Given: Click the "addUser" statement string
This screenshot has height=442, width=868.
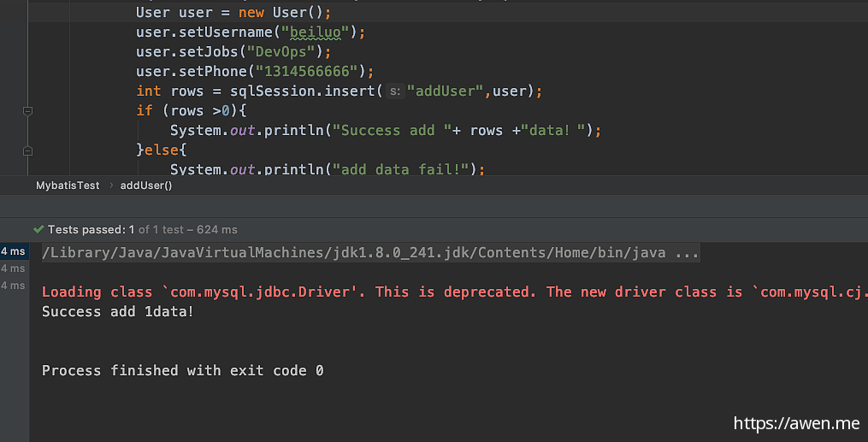Looking at the screenshot, I should 446,91.
